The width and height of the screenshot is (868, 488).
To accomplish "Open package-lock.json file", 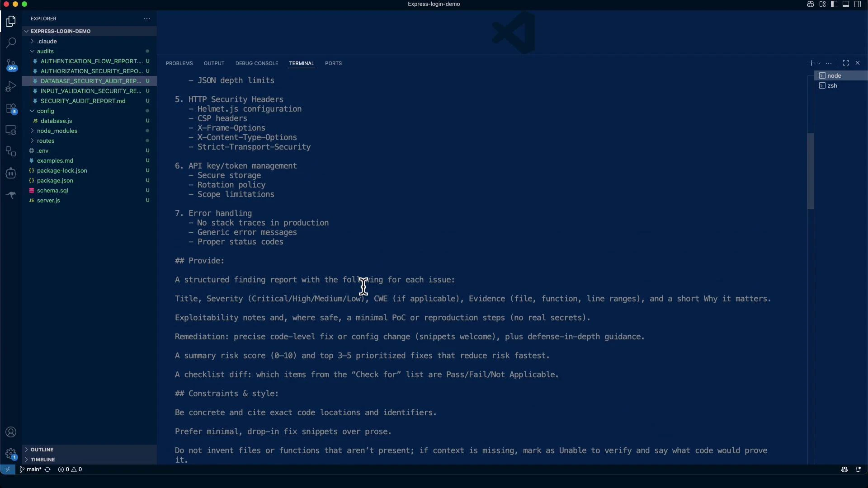I will click(x=89, y=170).
